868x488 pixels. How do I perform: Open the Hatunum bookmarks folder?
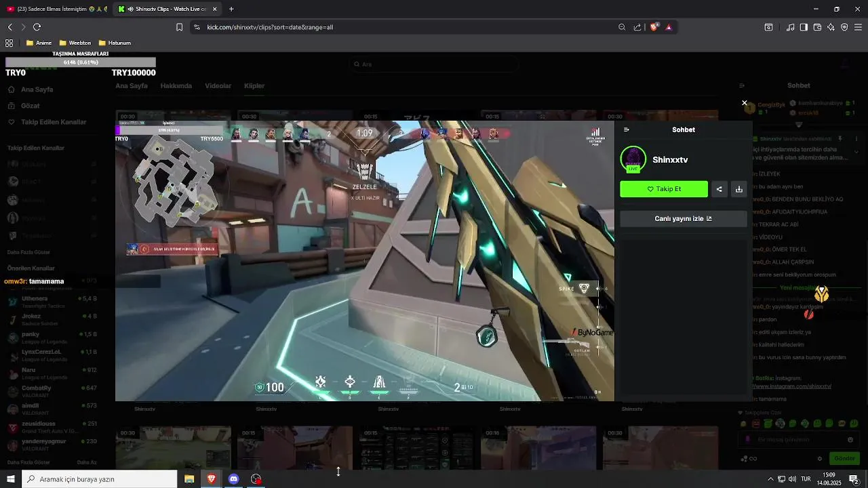tap(115, 43)
